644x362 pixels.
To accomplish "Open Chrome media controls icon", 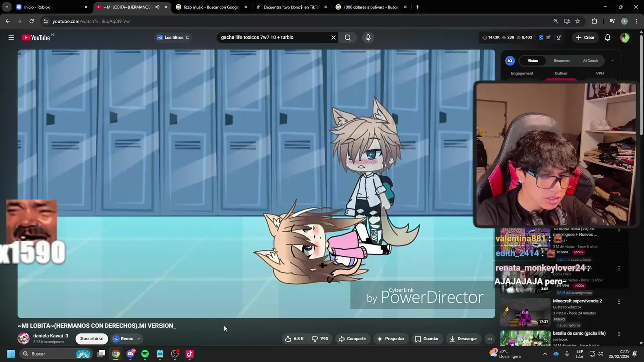I will [612, 21].
